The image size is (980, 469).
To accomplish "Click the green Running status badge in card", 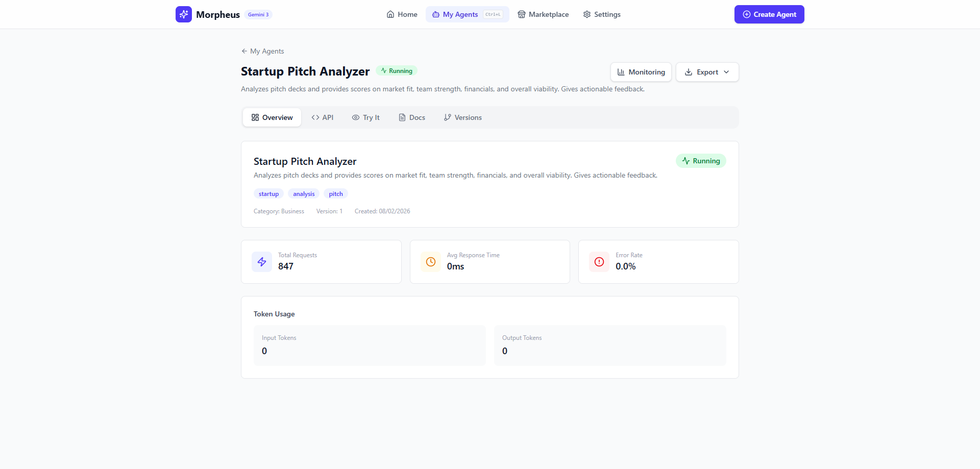I will tap(701, 161).
